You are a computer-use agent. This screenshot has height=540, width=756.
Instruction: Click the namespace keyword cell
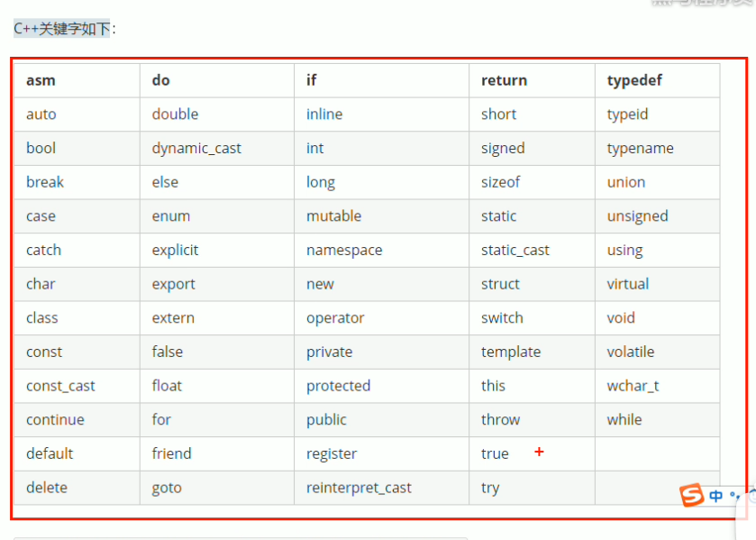(x=381, y=250)
